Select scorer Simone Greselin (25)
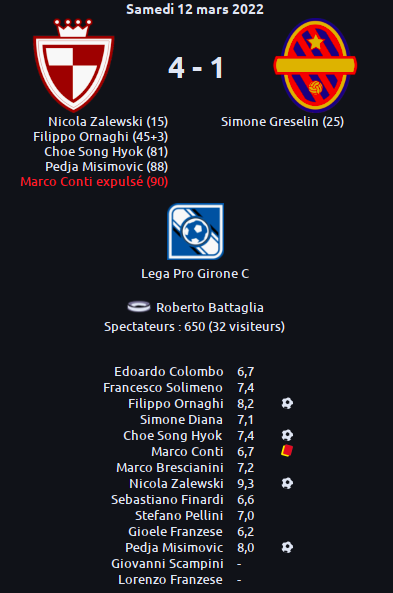 tap(283, 121)
